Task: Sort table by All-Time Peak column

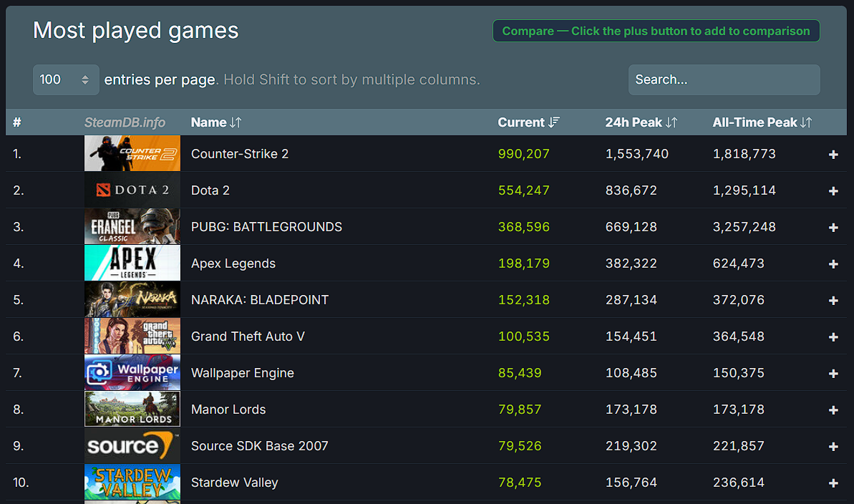Action: click(x=762, y=122)
